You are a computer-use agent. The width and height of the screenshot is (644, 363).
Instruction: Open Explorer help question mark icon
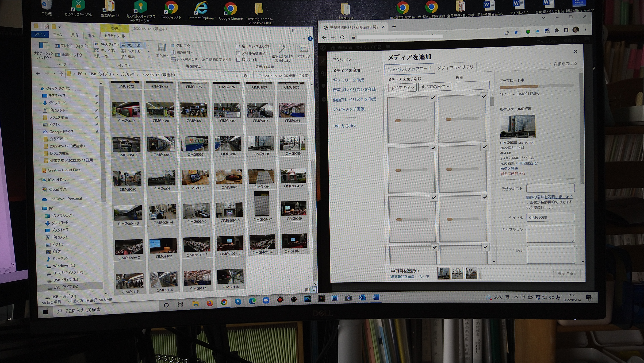click(310, 39)
